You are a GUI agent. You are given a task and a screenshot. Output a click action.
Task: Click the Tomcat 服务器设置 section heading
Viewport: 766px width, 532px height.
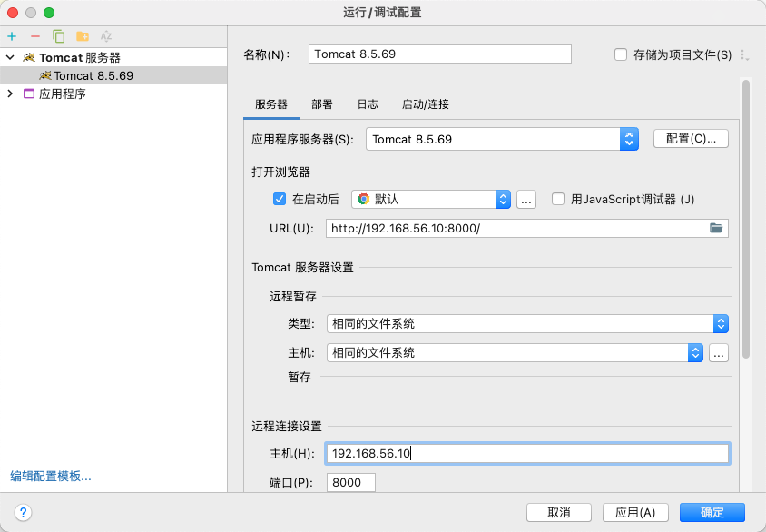(302, 267)
